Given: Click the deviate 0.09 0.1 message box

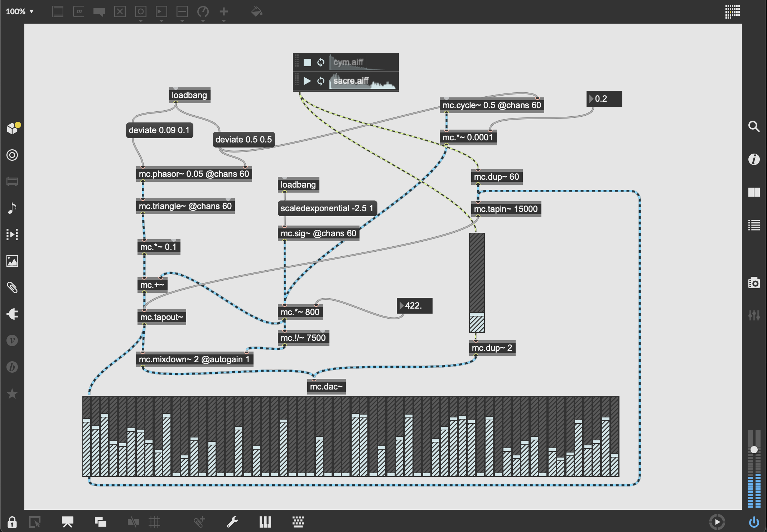Looking at the screenshot, I should (x=159, y=130).
